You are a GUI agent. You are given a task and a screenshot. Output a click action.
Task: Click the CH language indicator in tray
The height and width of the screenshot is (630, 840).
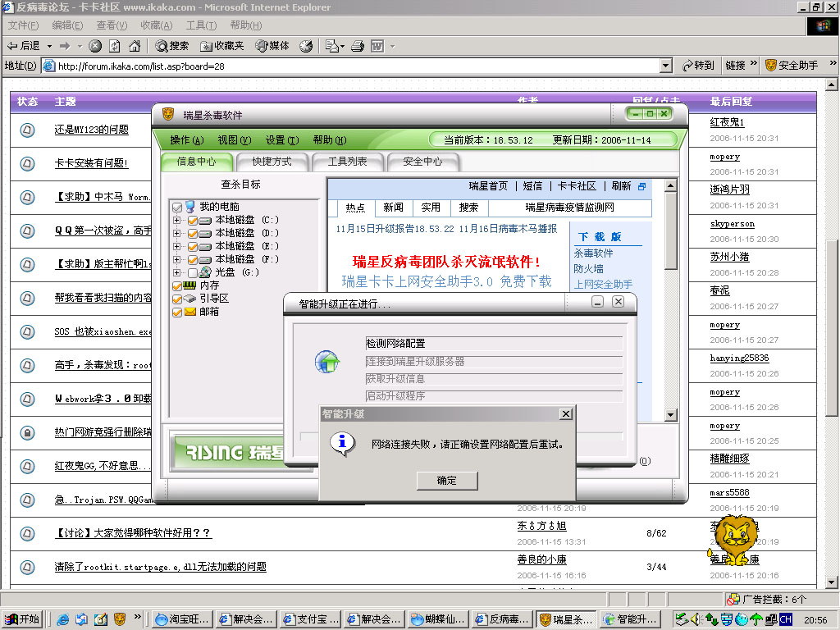click(x=785, y=619)
